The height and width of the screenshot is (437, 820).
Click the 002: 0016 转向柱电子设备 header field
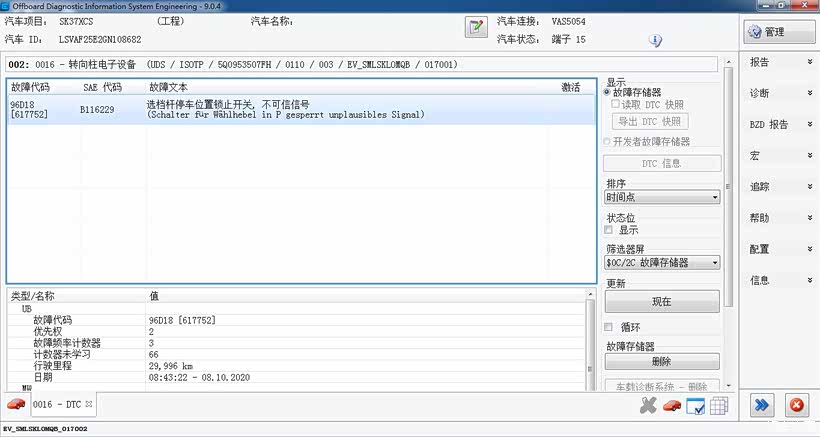tap(362, 64)
